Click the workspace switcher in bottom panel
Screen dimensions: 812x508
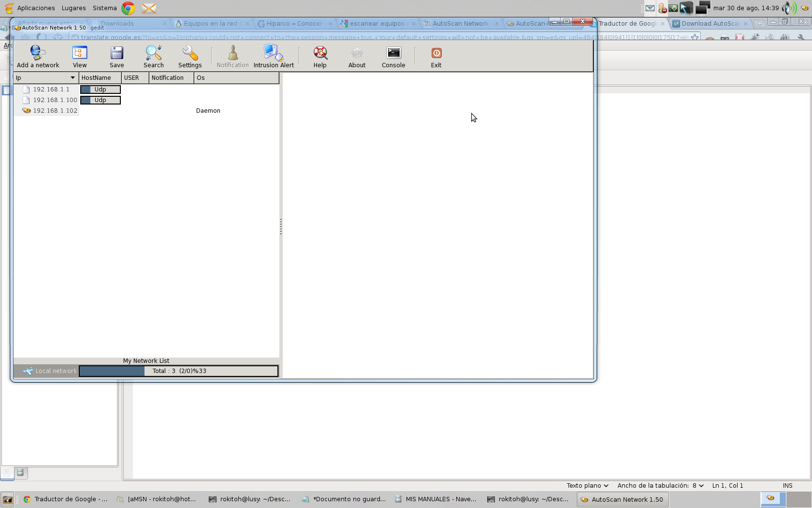pyautogui.click(x=786, y=500)
